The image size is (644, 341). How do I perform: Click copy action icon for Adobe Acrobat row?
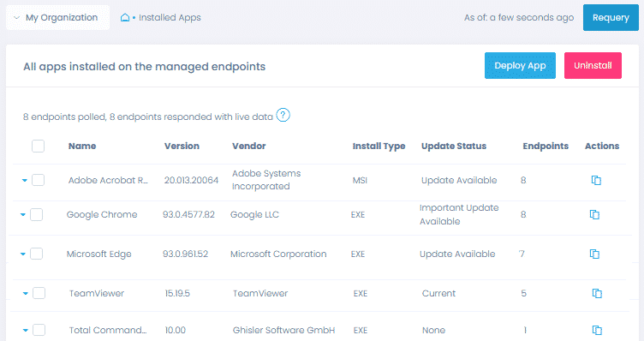click(x=596, y=180)
